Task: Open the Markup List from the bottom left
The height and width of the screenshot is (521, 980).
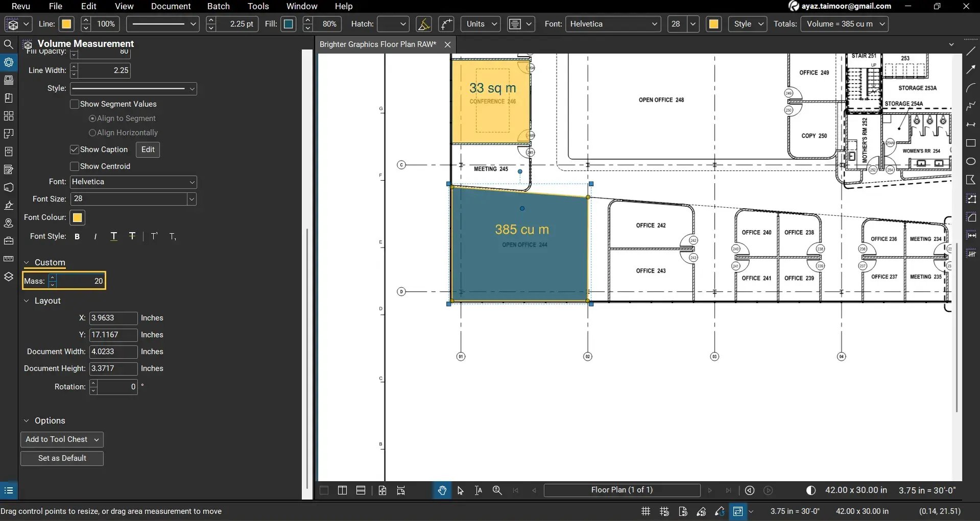Action: tap(8, 490)
